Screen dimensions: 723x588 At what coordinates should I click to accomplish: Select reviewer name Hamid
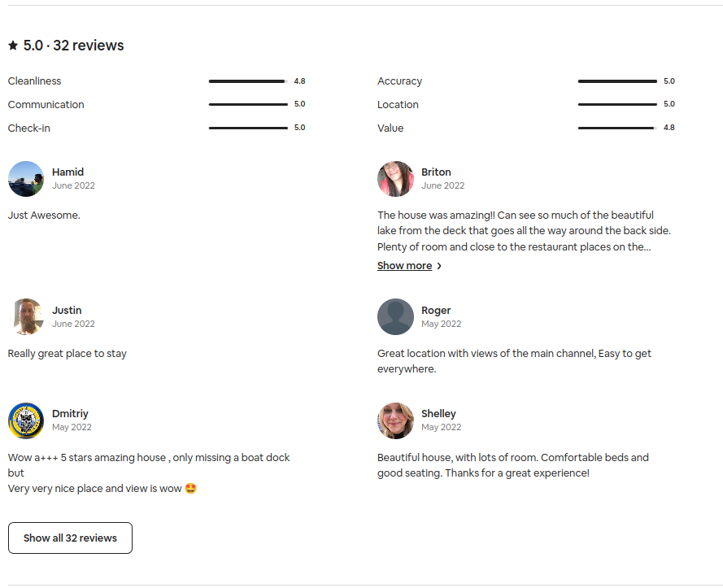click(x=68, y=172)
